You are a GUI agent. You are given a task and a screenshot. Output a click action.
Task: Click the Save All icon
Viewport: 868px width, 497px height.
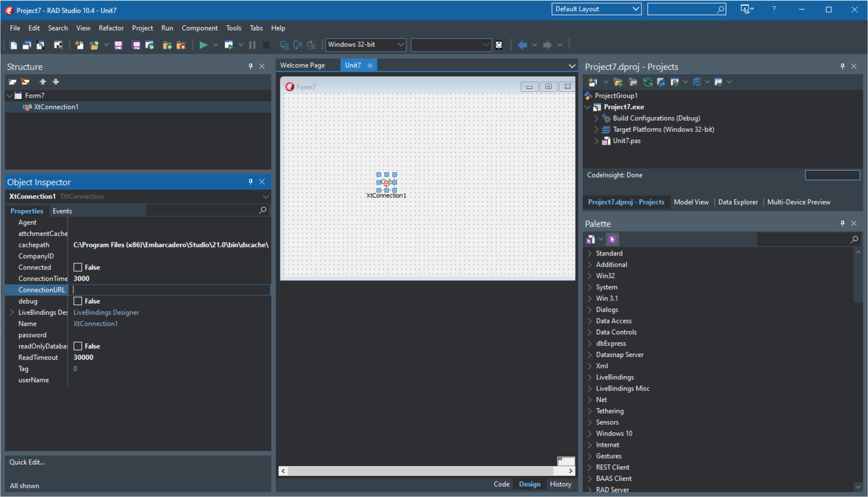pos(136,45)
